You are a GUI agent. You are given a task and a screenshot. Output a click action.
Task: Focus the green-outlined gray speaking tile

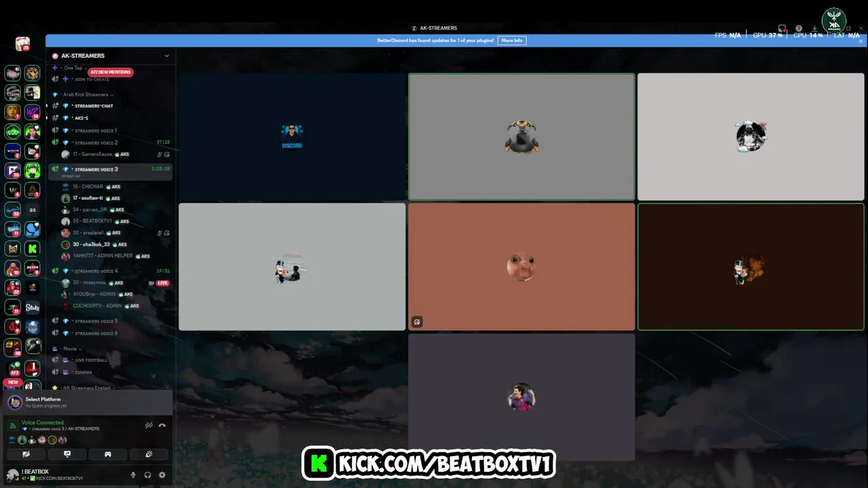[x=521, y=137]
